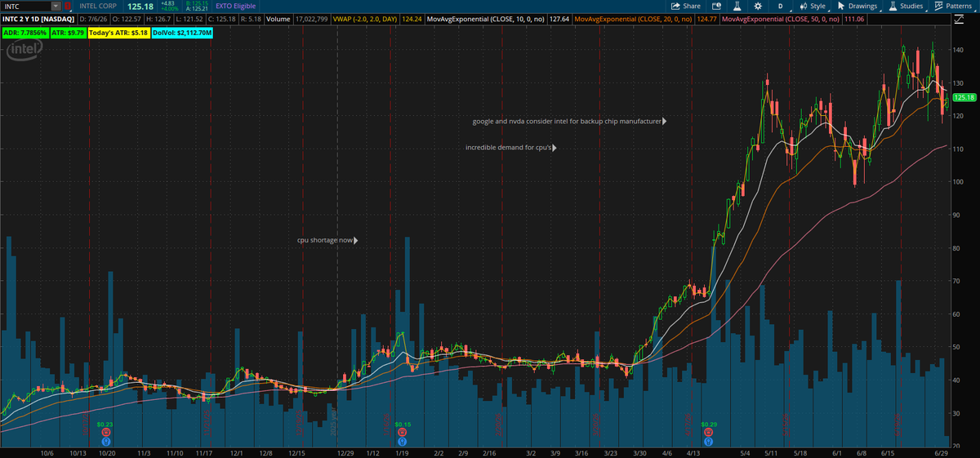
Task: Click the Share button
Action: point(686,6)
